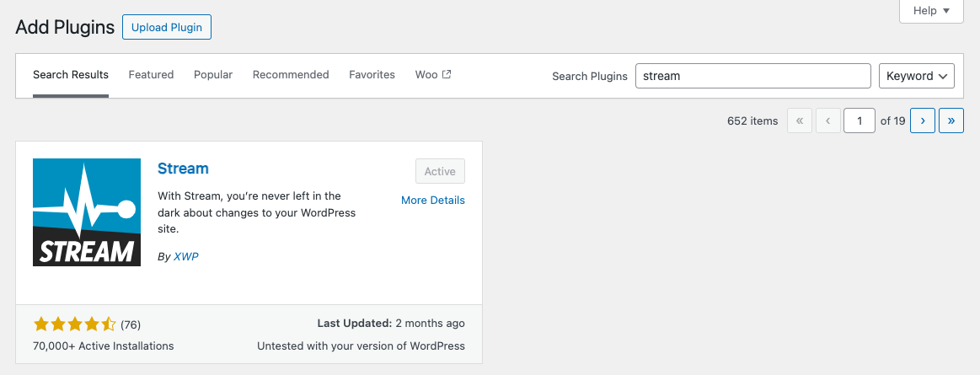Select the Favorites tab
Image resolution: width=980 pixels, height=375 pixels.
372,75
